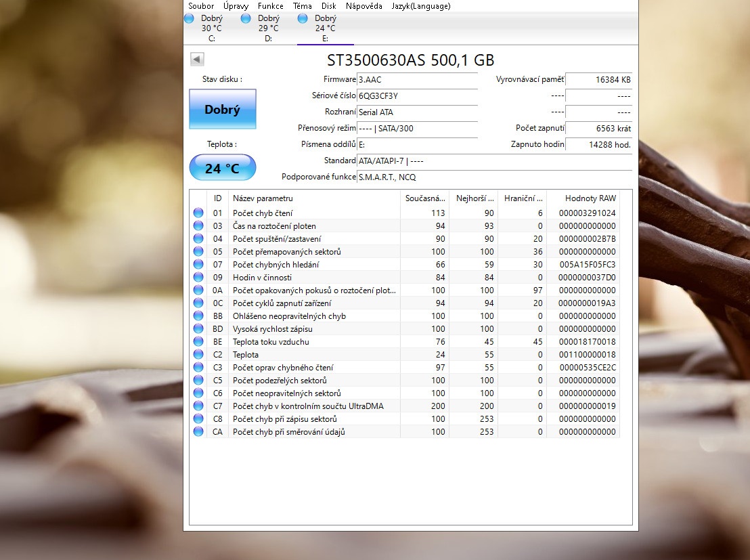The width and height of the screenshot is (750, 560).
Task: Click the power-on hours 14288 hod.
Action: coord(599,144)
